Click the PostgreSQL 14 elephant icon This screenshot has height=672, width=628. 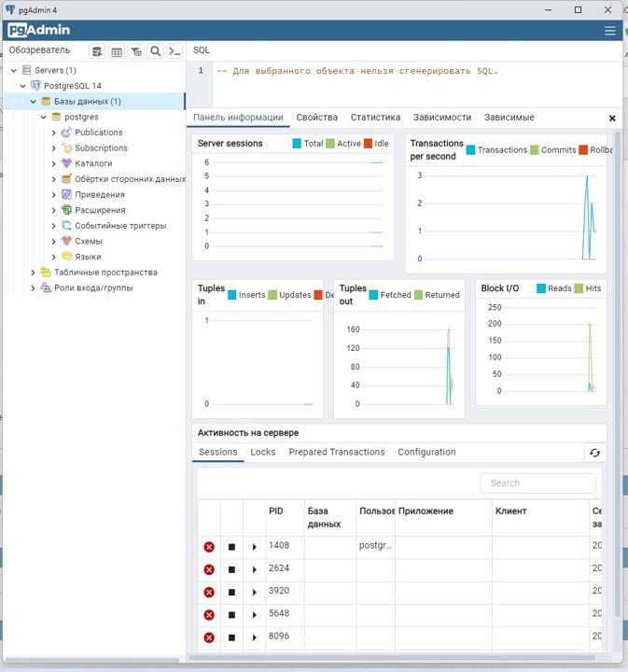tap(35, 85)
